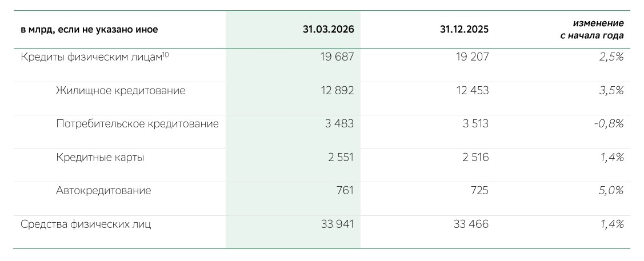Click the 'в млрд, если не указано иное' header

89,30
